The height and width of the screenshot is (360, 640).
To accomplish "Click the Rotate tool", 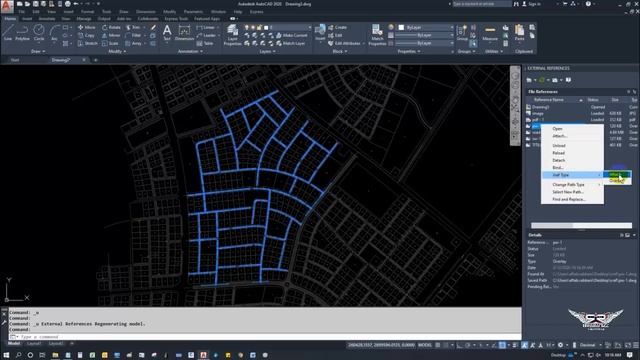I will [111, 27].
